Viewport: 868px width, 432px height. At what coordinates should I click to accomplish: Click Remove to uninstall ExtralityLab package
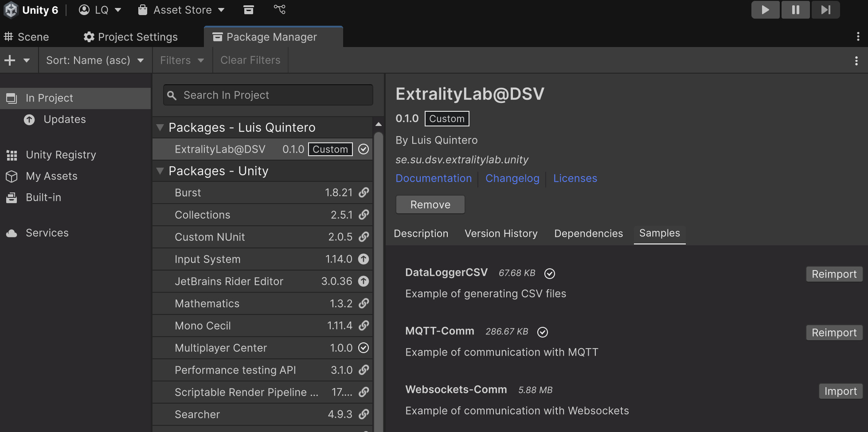pyautogui.click(x=430, y=204)
